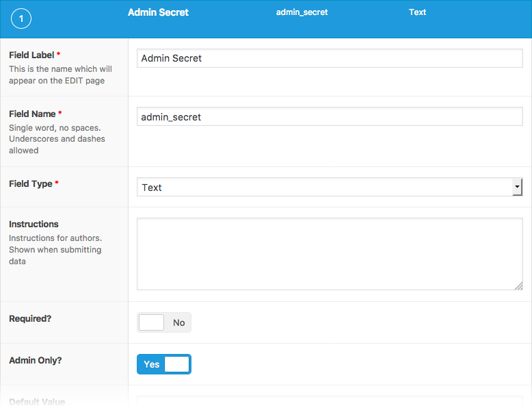Image resolution: width=532 pixels, height=408 pixels.
Task: Click the Field Type dropdown arrow
Action: click(x=518, y=187)
